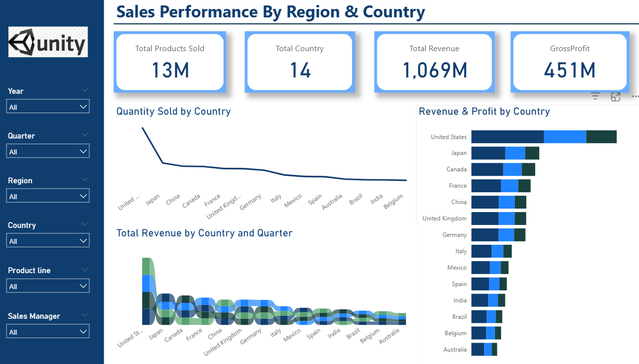Expand the Product line slicer dropdown

click(48, 286)
